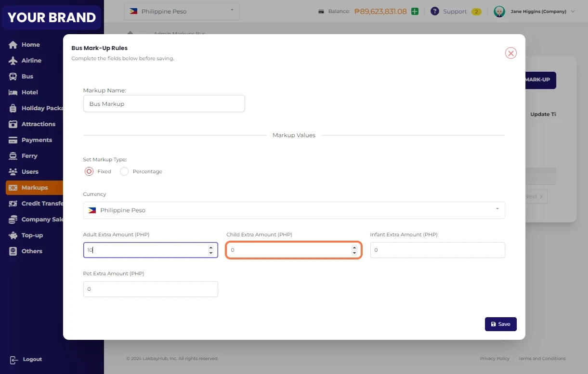Image resolution: width=588 pixels, height=374 pixels.
Task: Open the Payments menu item
Action: pos(37,140)
